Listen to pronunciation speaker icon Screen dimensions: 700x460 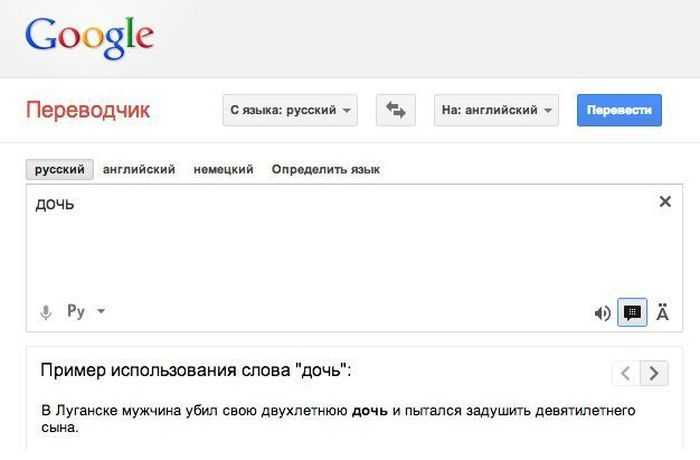click(602, 313)
